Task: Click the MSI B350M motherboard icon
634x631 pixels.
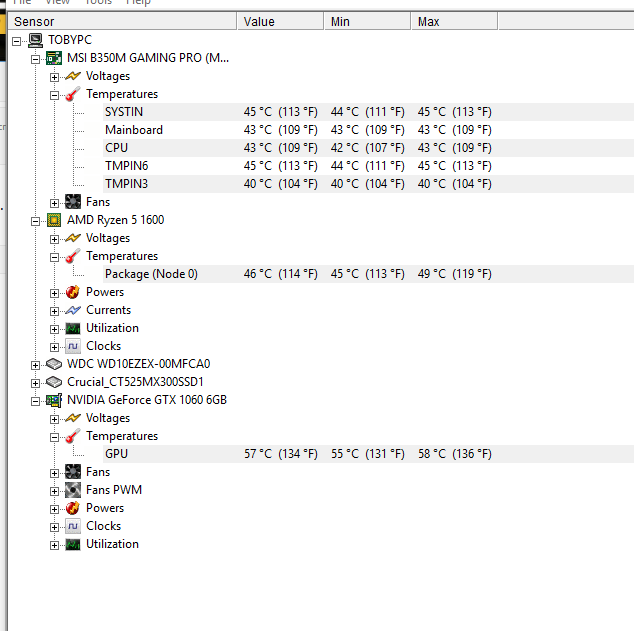Action: click(x=54, y=58)
